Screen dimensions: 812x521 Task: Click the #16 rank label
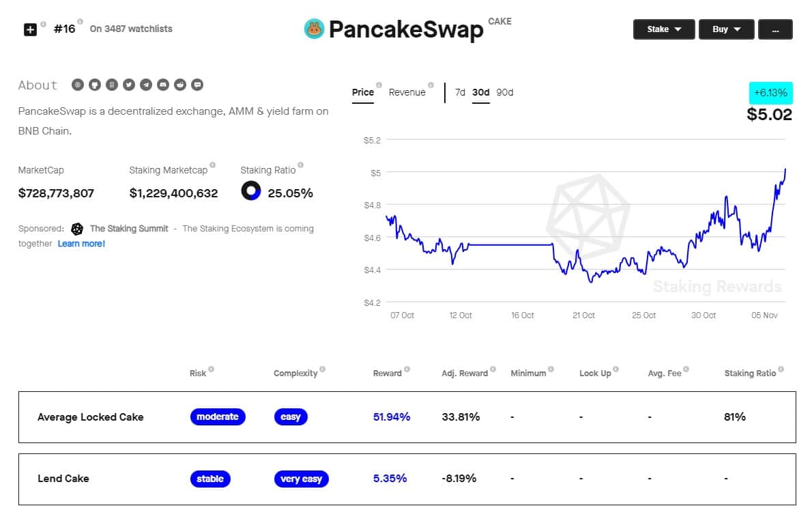[x=64, y=29]
